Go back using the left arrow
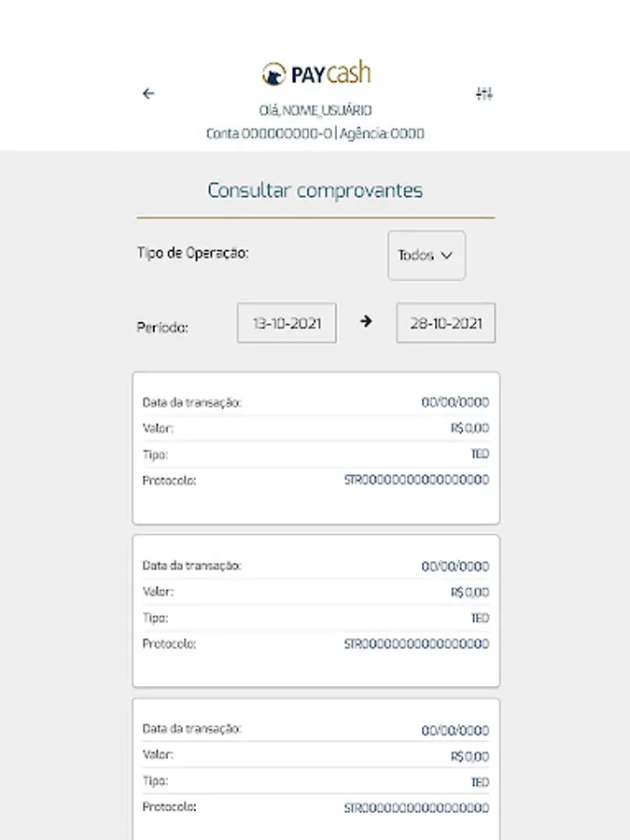Viewport: 630px width, 840px height. click(x=147, y=93)
